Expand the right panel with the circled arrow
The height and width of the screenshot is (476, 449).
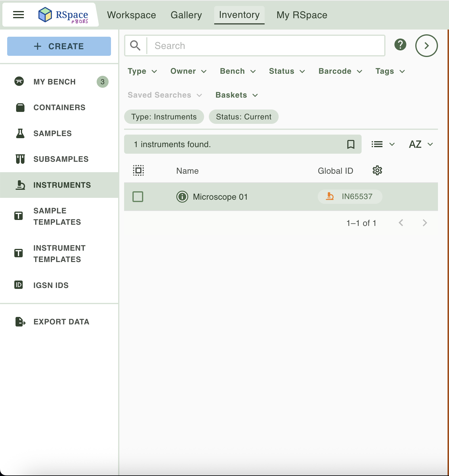[427, 46]
